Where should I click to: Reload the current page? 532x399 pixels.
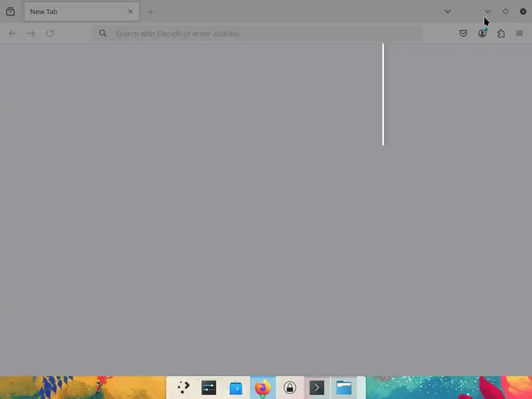click(50, 33)
